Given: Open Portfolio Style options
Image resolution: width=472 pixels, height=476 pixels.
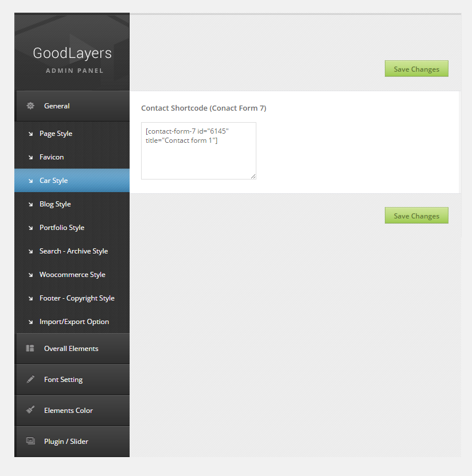Looking at the screenshot, I should (x=72, y=227).
